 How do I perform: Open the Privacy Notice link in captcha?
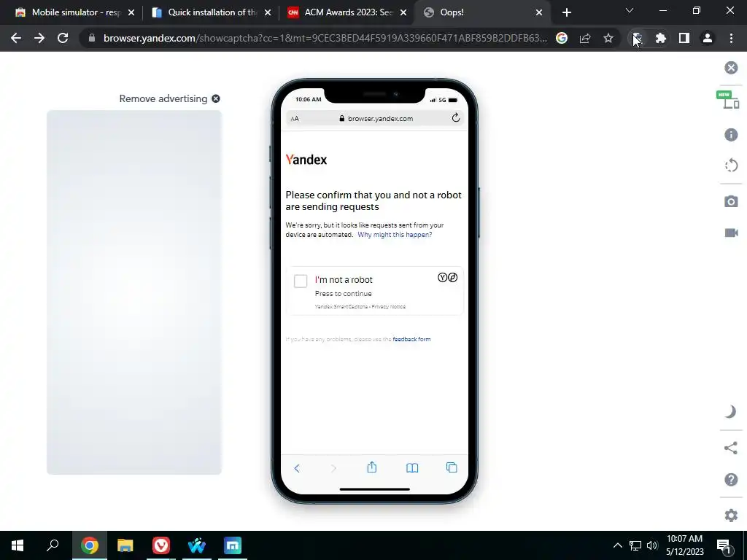coord(388,307)
